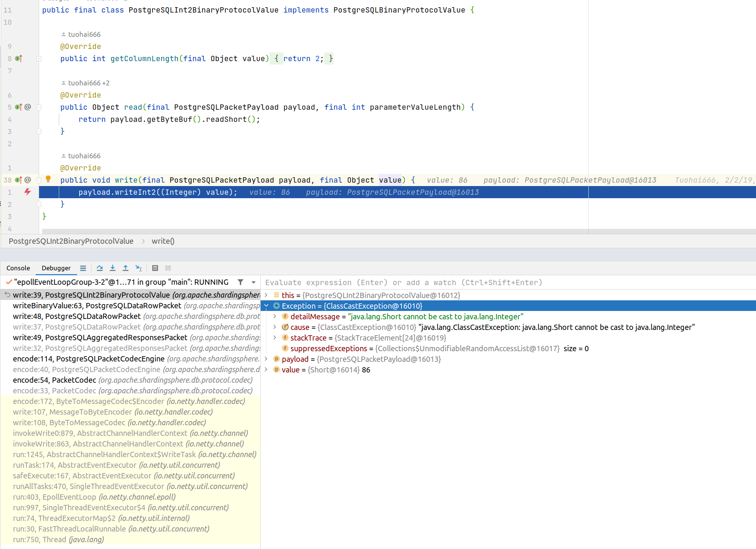Select the Debugger tab
Screen dimensions: 756x549
point(56,268)
